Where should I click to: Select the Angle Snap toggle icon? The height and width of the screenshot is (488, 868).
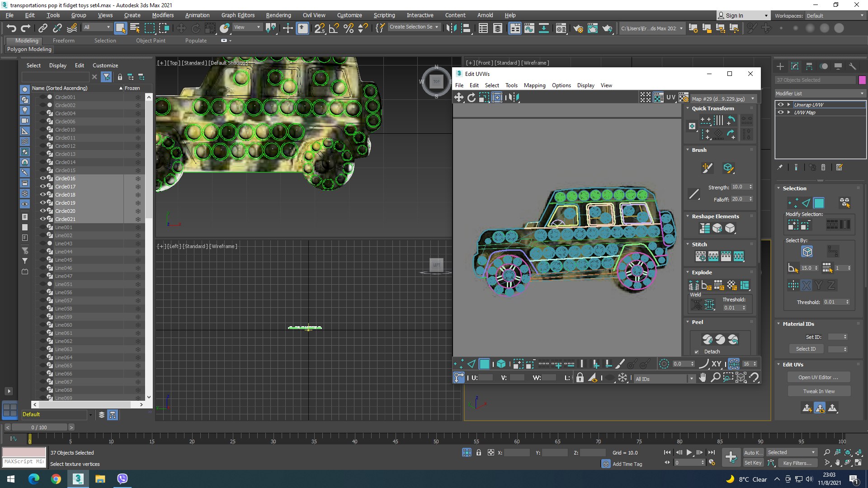click(334, 28)
